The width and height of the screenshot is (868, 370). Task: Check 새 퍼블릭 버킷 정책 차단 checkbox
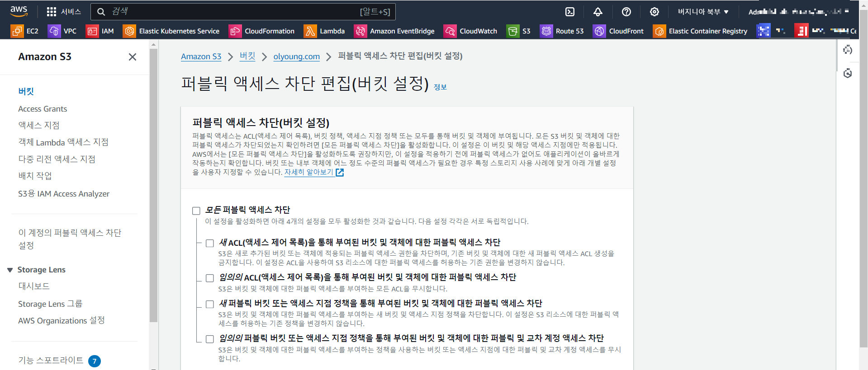pos(210,304)
